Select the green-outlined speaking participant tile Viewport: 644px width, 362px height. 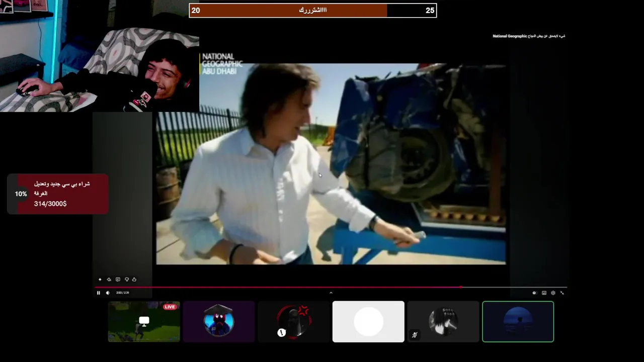(518, 322)
